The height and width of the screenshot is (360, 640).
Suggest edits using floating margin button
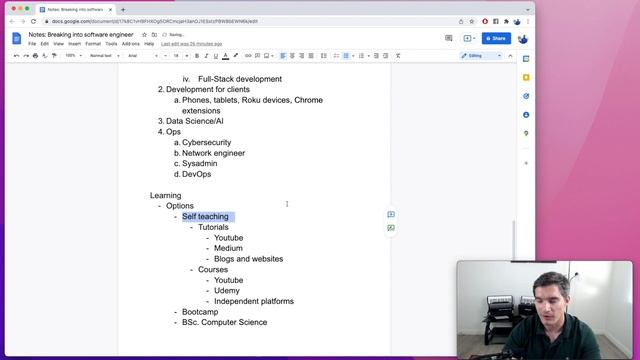click(391, 228)
